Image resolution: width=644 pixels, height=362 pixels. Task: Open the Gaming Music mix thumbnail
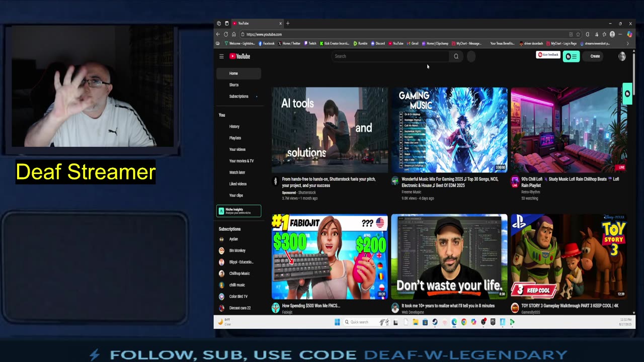449,130
